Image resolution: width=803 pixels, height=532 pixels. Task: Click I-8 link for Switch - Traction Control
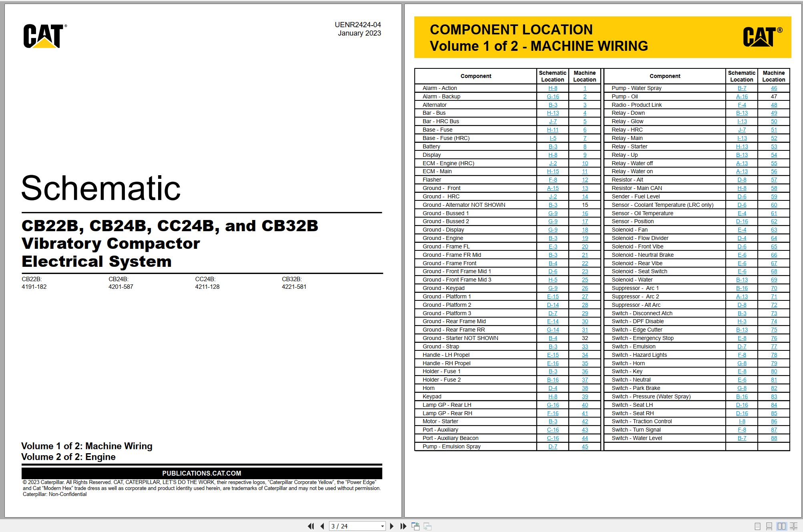742,422
